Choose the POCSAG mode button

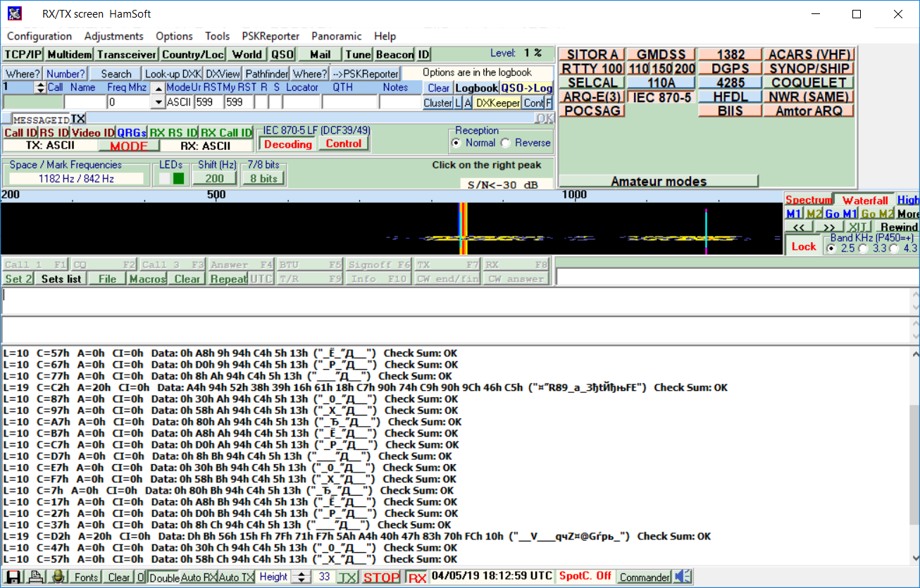point(592,111)
